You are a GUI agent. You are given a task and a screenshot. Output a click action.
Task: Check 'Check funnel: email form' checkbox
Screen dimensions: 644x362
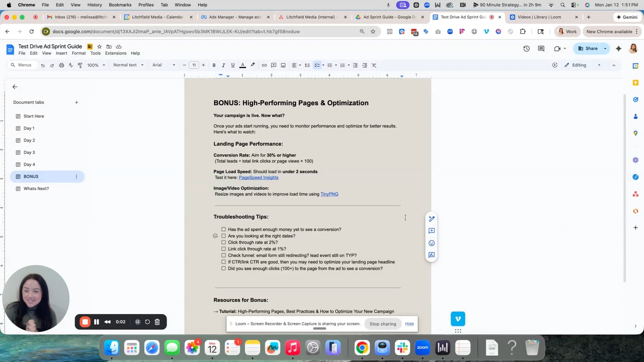(223, 255)
